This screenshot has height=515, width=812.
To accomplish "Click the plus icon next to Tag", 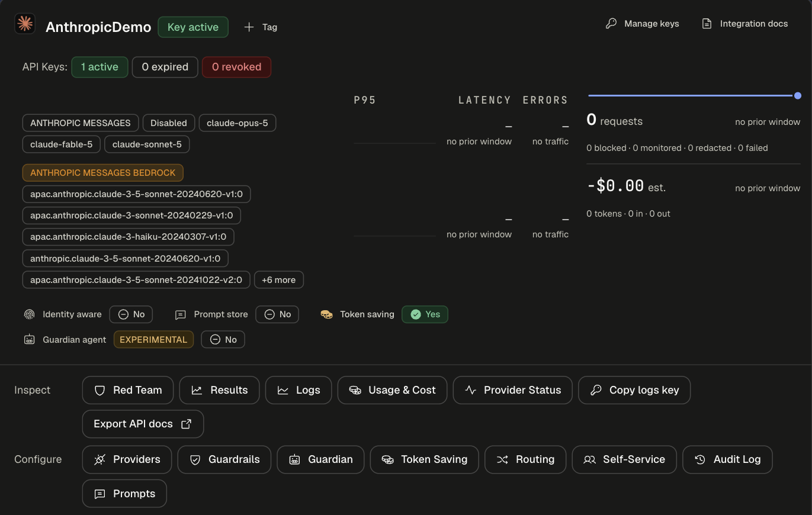I will click(x=249, y=27).
